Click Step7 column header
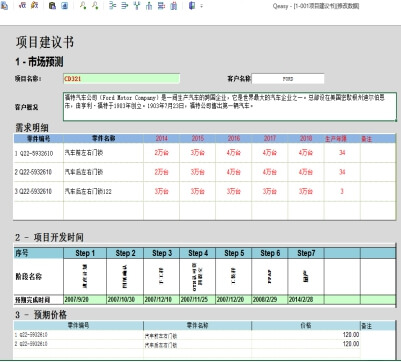Screen dimensions: 401x362 pos(306,253)
